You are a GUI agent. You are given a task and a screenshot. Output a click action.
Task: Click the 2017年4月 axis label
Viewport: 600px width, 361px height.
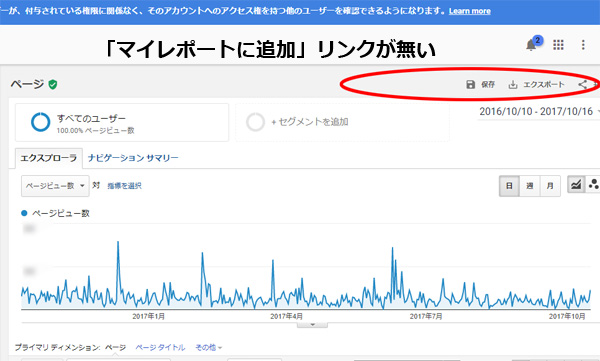point(286,316)
